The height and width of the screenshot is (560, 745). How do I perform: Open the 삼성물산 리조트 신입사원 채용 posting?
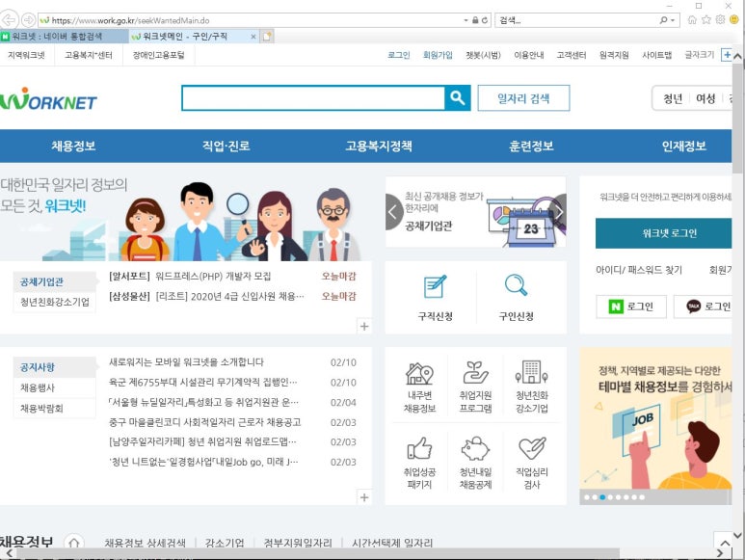[x=206, y=297]
